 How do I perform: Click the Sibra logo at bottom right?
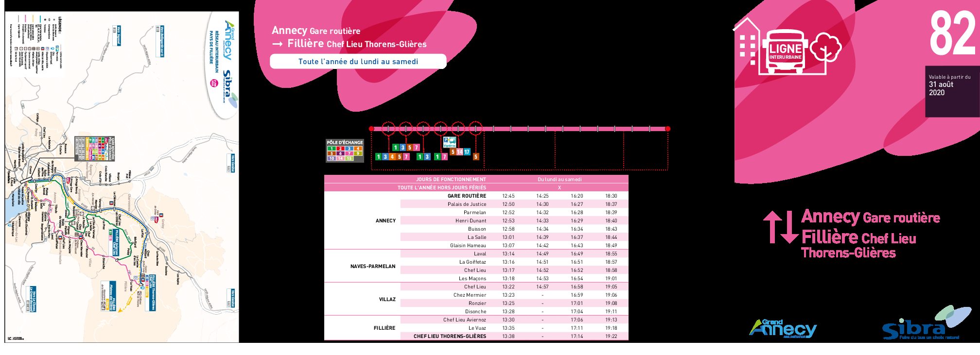click(926, 323)
